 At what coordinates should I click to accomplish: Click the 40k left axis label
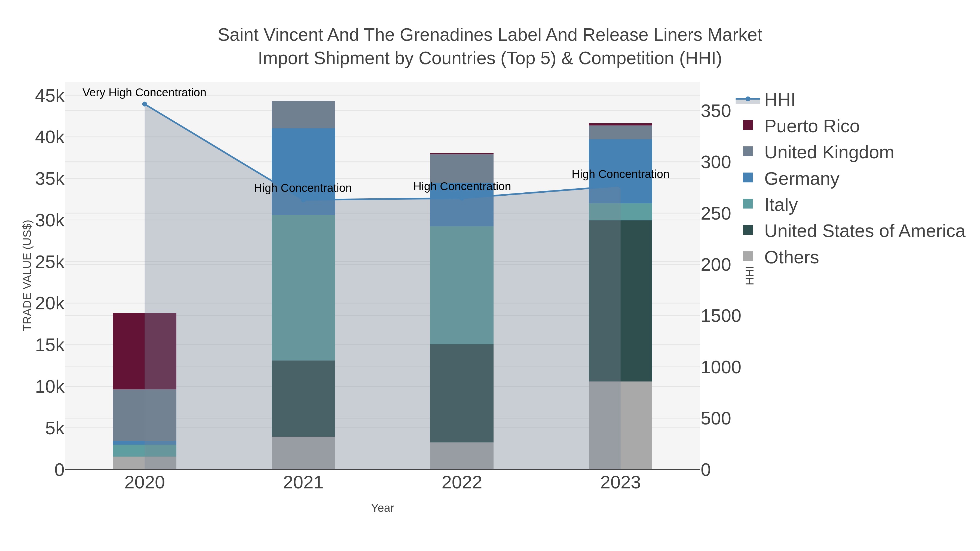50,137
